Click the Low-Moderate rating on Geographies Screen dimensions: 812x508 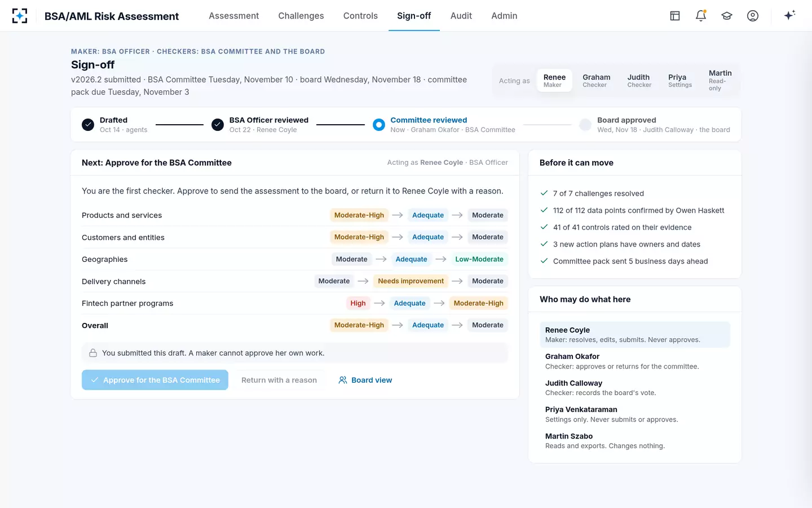point(479,259)
